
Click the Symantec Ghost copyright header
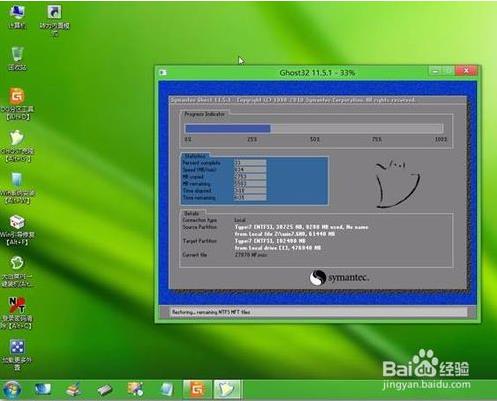pyautogui.click(x=293, y=100)
